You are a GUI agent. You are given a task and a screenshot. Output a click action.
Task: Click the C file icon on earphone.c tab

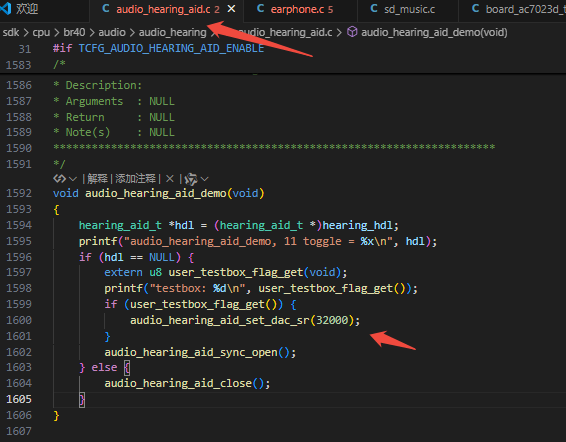click(260, 9)
